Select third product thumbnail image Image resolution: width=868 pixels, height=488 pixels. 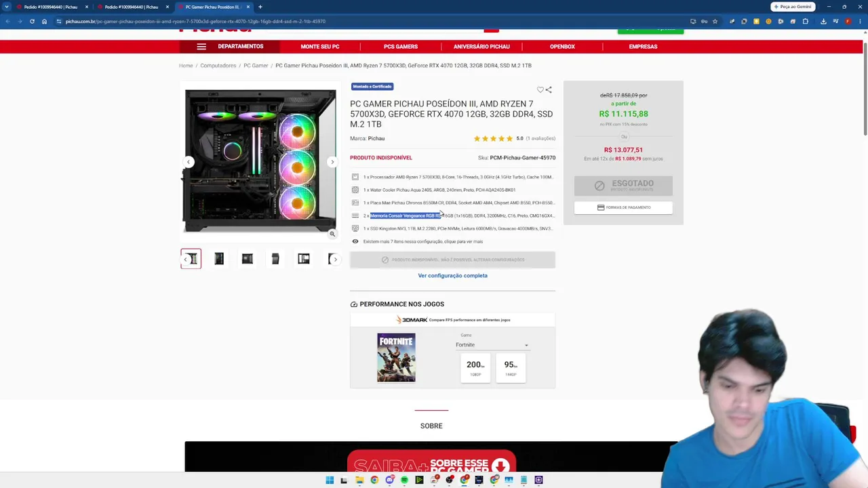click(247, 259)
